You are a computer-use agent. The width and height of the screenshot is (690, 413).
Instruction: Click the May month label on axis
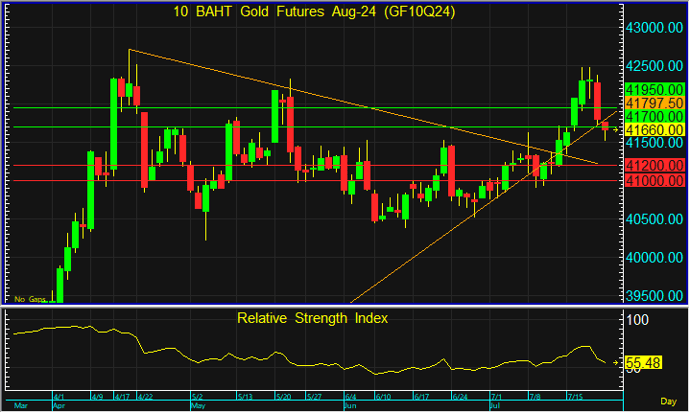197,408
